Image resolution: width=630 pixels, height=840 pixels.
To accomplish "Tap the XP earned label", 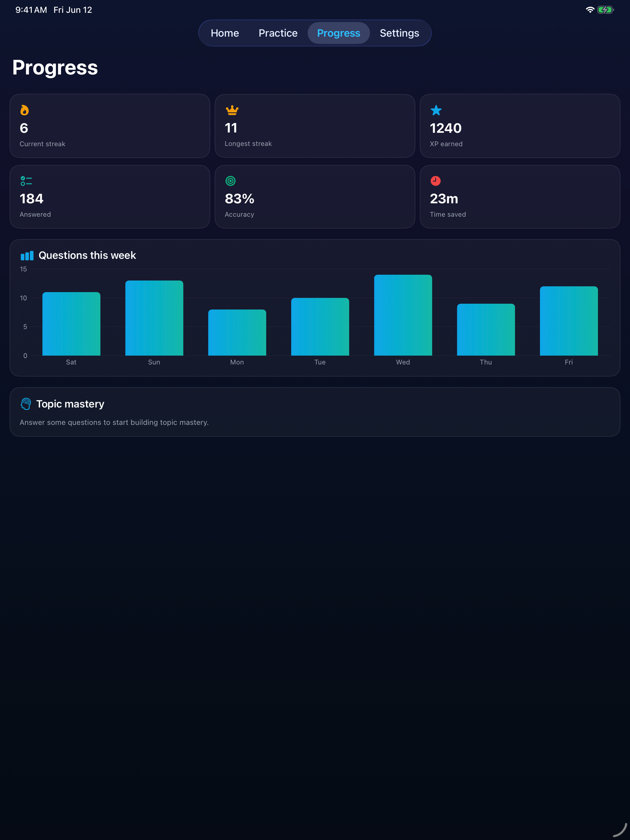I will 446,144.
